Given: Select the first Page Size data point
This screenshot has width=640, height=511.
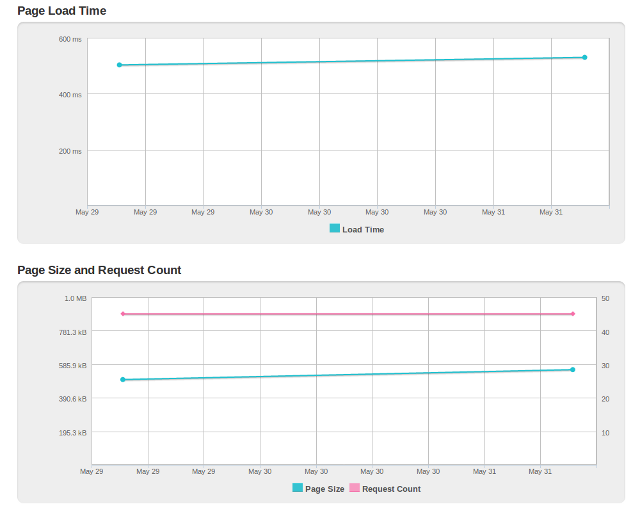Looking at the screenshot, I should tap(123, 380).
